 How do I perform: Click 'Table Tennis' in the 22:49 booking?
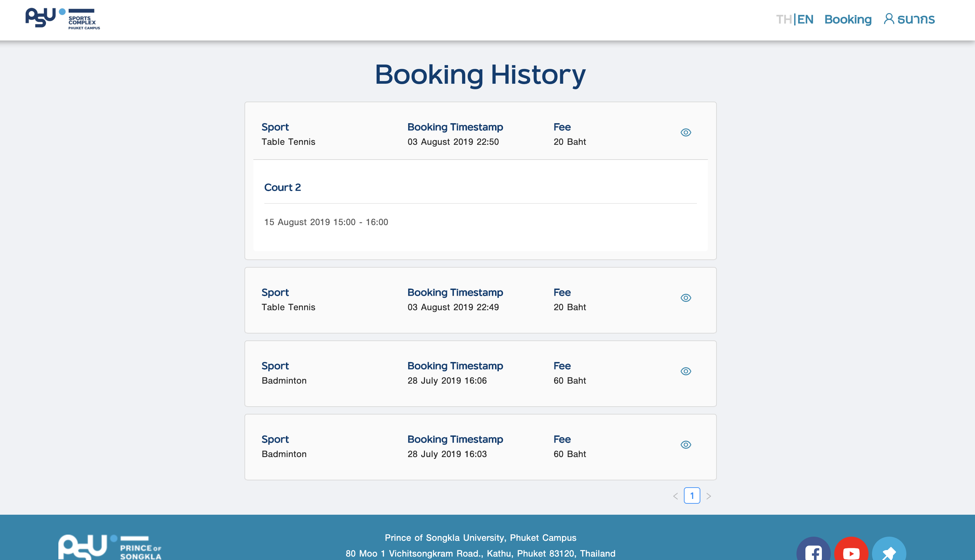pos(288,307)
